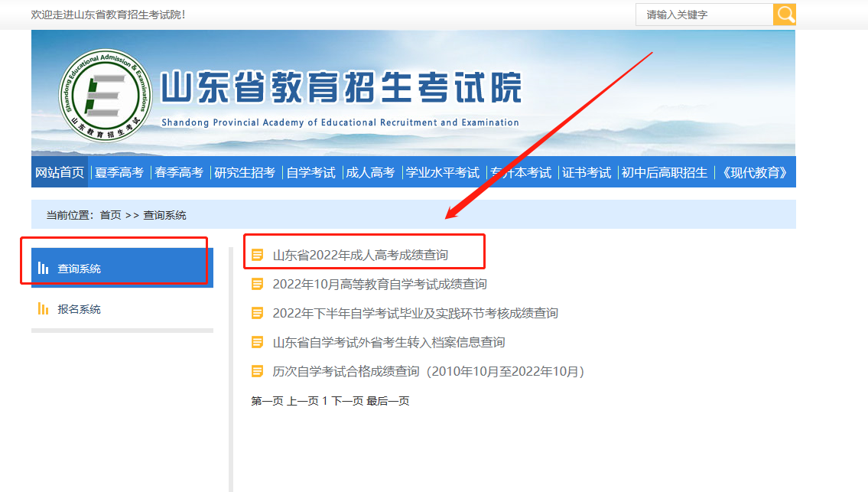Click document icon next to 2022年10月高等教育自学考试成绩查询
Image resolution: width=868 pixels, height=492 pixels.
[x=258, y=284]
